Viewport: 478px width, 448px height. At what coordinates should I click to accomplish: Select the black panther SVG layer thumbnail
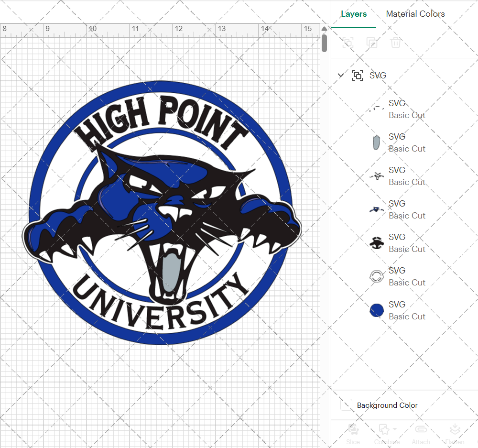coord(377,243)
